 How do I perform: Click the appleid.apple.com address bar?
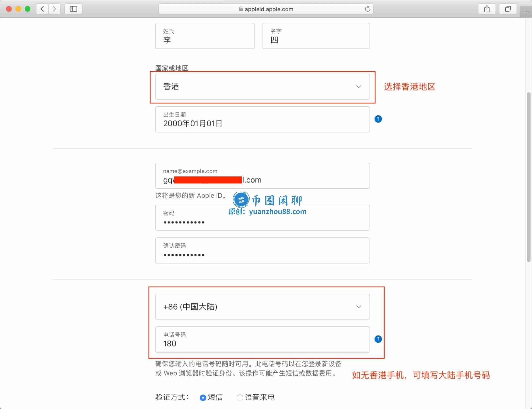click(266, 9)
